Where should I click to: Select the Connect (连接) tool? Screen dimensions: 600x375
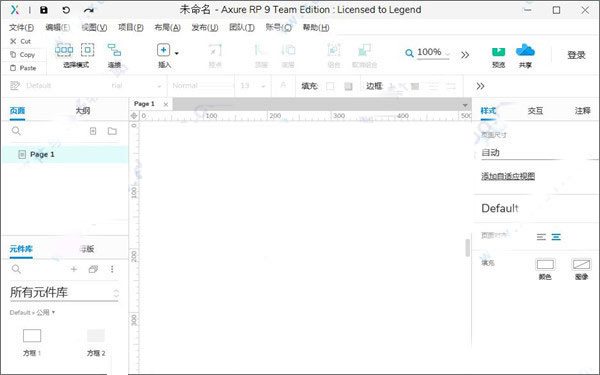[x=114, y=50]
